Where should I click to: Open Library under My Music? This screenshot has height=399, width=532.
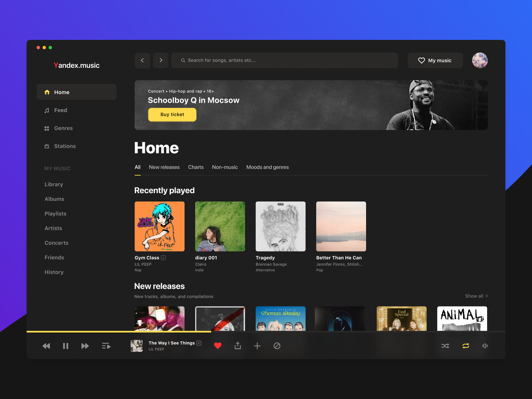[x=54, y=185]
